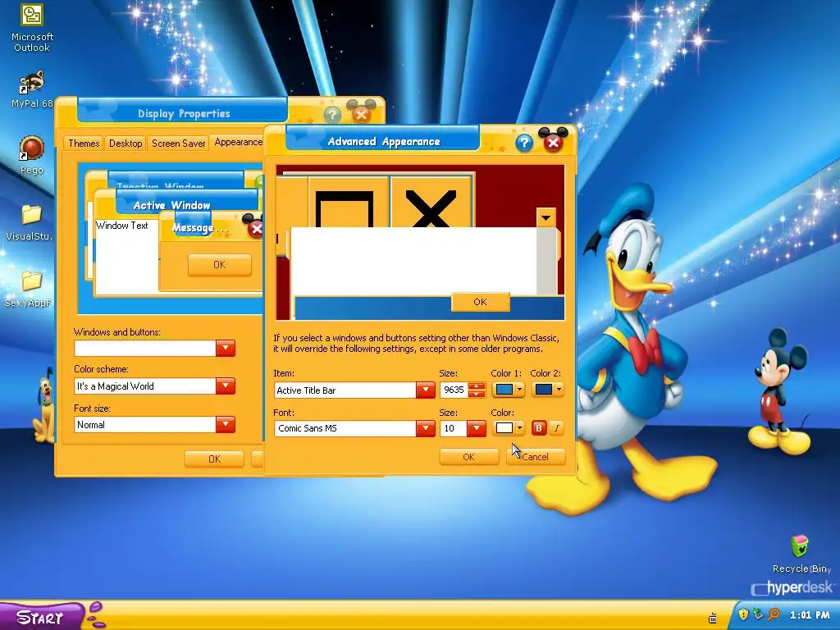The image size is (840, 630).
Task: Click the keyboard icon in the taskbar
Action: tap(713, 619)
